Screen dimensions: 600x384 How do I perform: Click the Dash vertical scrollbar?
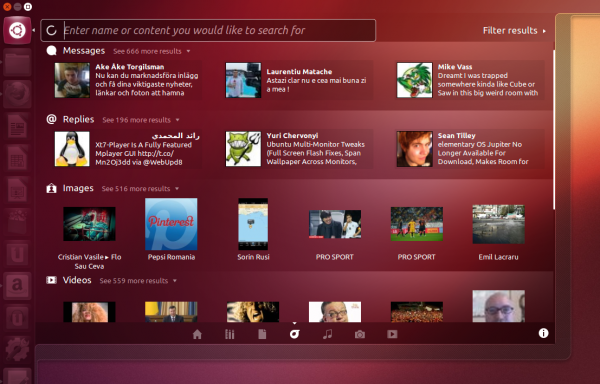[553, 129]
